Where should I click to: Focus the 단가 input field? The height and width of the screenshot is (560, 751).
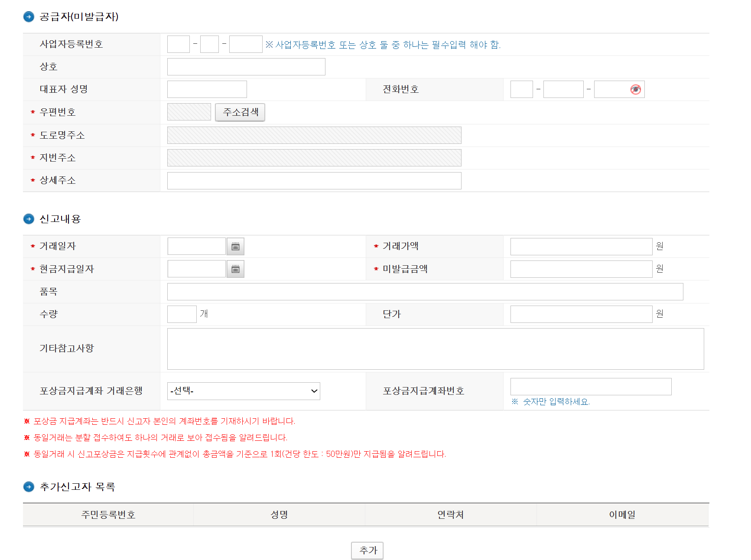581,314
